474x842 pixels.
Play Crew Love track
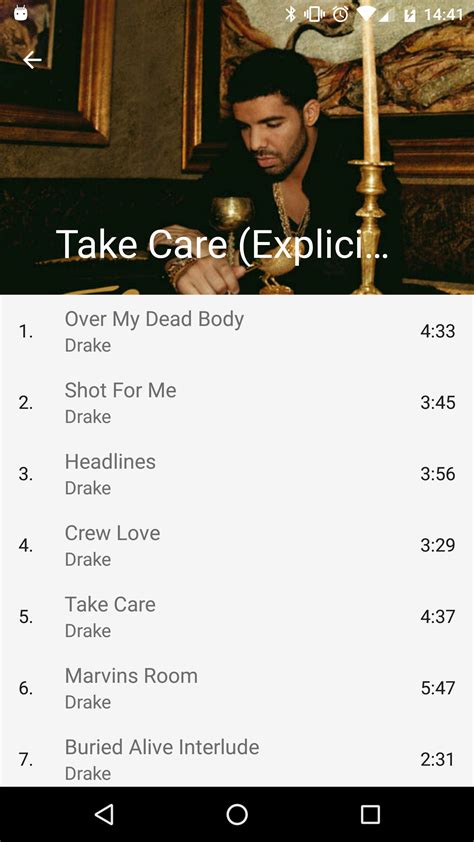[237, 545]
